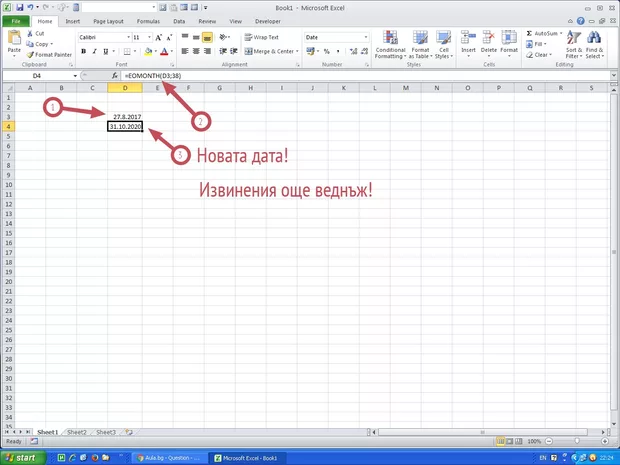The image size is (620, 465).
Task: Switch to the Formulas ribbon tab
Action: click(x=150, y=20)
